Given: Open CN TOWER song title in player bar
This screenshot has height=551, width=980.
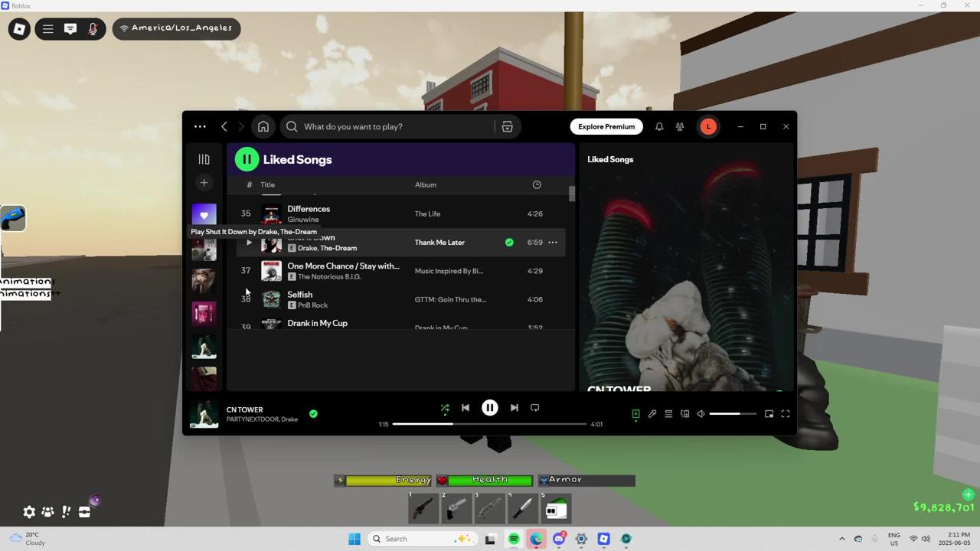Looking at the screenshot, I should click(x=244, y=409).
